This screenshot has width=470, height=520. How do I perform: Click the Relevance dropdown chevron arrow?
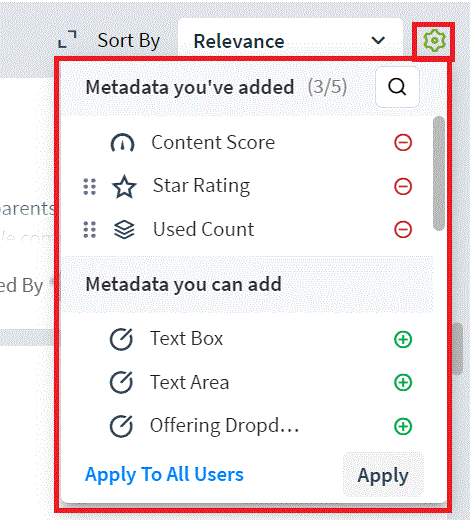click(x=378, y=41)
